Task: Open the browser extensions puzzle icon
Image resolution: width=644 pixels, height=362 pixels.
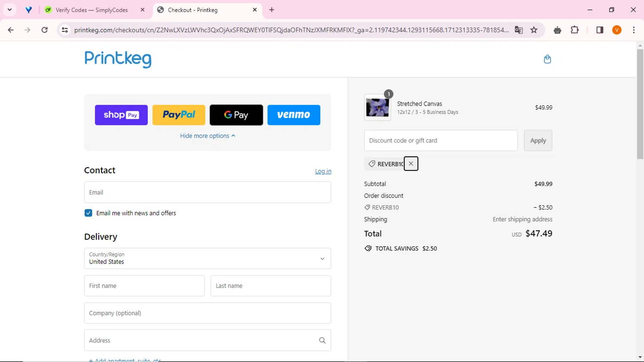Action: click(x=574, y=30)
